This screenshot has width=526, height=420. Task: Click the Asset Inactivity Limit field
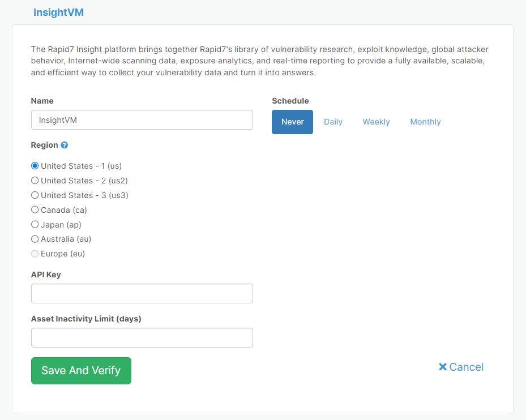[142, 337]
